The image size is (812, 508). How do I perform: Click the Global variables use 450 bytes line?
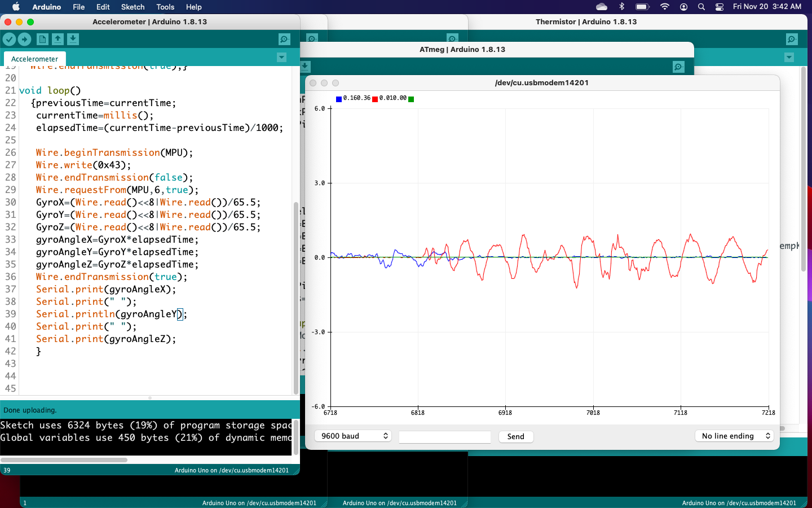tap(146, 437)
